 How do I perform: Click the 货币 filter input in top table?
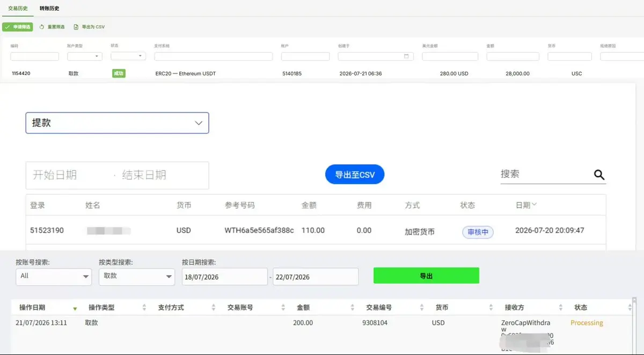click(569, 56)
